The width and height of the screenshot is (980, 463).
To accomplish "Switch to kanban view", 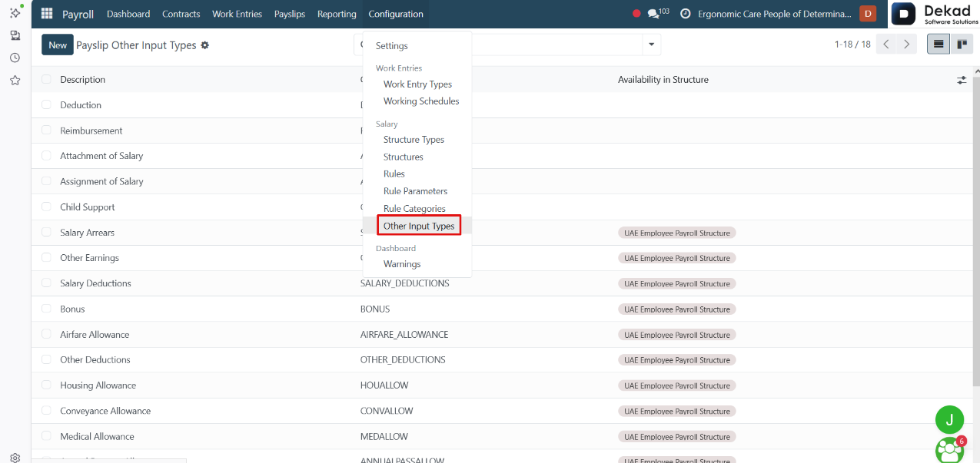I will (962, 45).
